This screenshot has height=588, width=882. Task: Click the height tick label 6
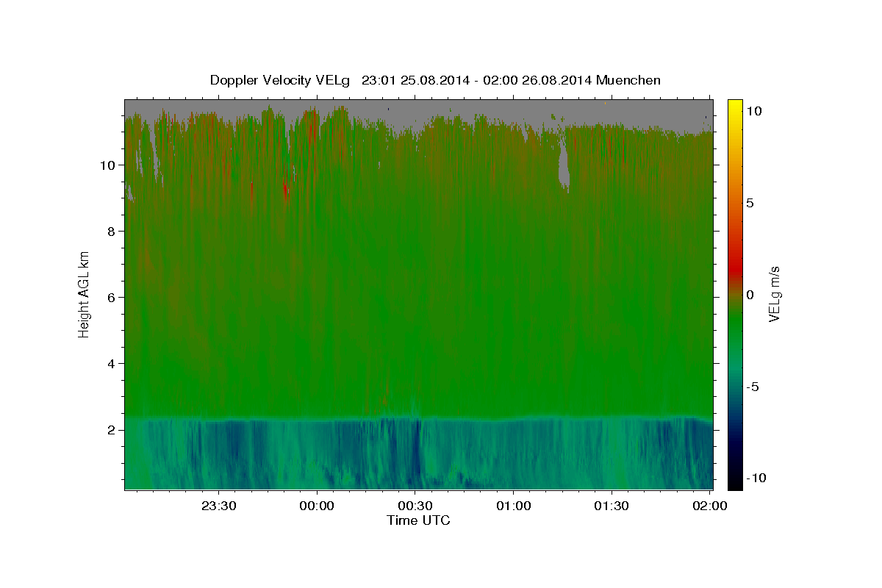[x=112, y=297]
